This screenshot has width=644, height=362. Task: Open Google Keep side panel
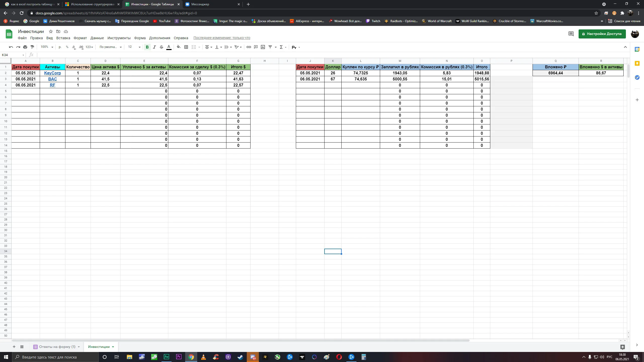(637, 63)
